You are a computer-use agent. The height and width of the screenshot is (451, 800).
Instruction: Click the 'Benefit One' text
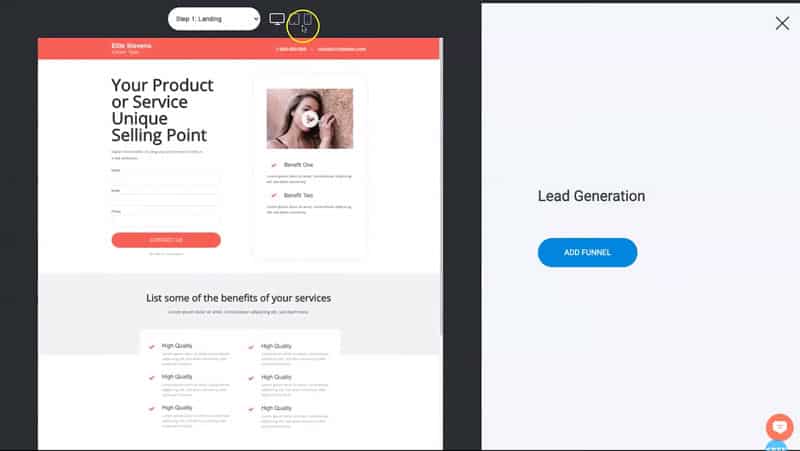(298, 165)
